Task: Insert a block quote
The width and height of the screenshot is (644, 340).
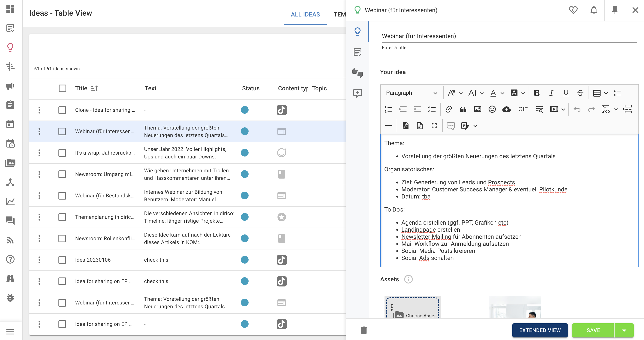Action: (463, 109)
